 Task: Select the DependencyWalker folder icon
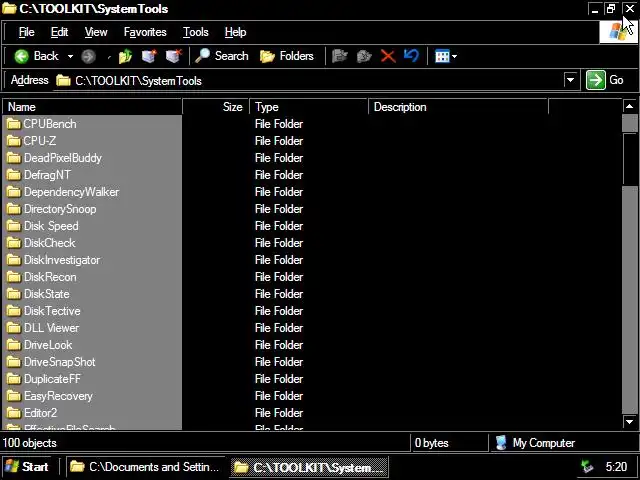tap(13, 192)
